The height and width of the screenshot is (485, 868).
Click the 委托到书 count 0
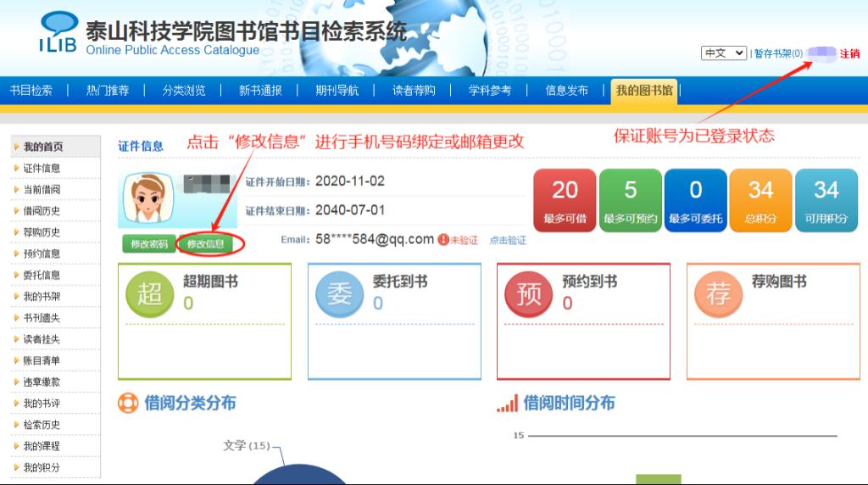coord(377,304)
